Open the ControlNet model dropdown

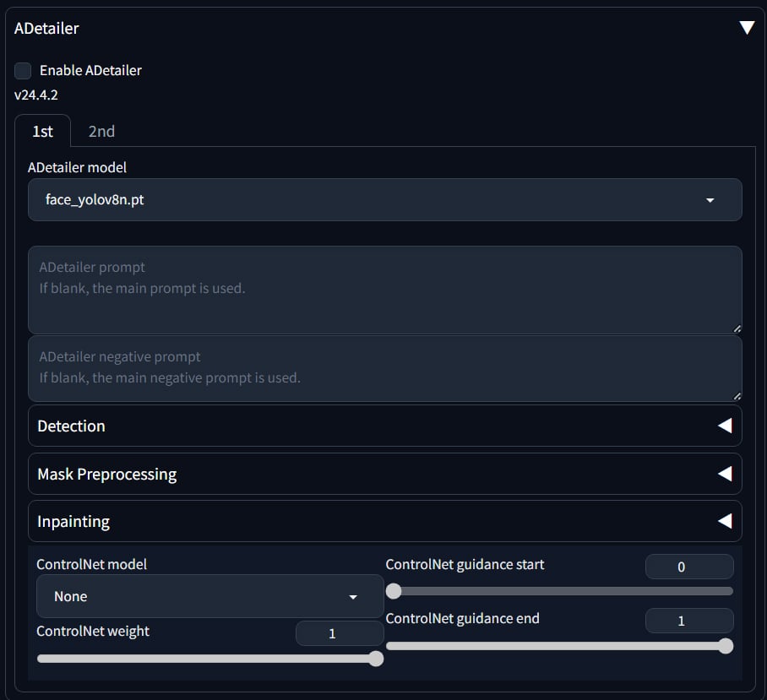[209, 596]
